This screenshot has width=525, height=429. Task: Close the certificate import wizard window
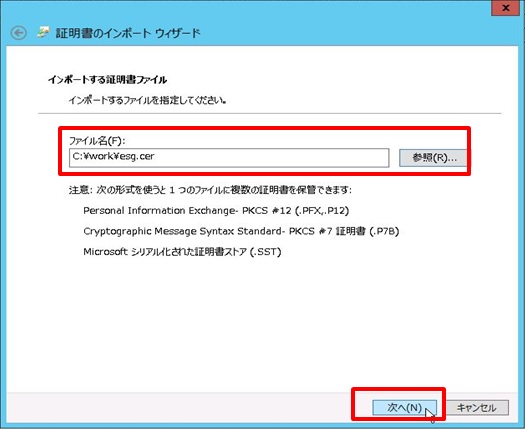point(505,8)
